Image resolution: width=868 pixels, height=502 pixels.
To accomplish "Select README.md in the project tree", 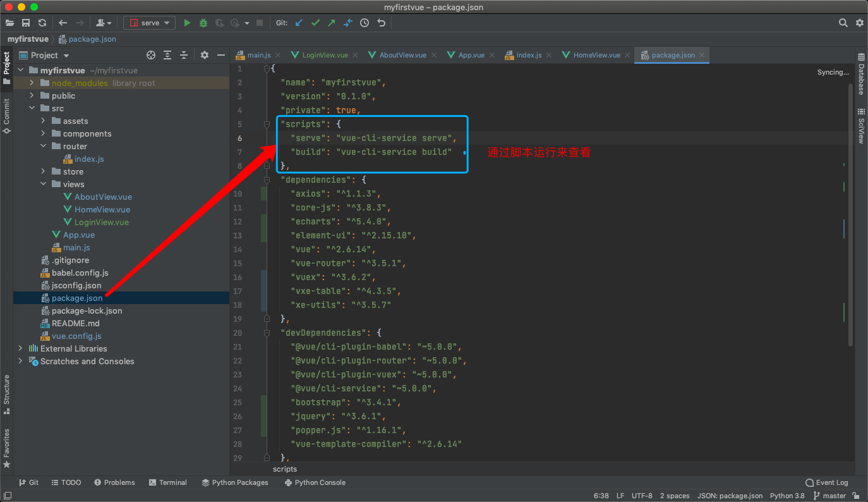I will pyautogui.click(x=76, y=323).
